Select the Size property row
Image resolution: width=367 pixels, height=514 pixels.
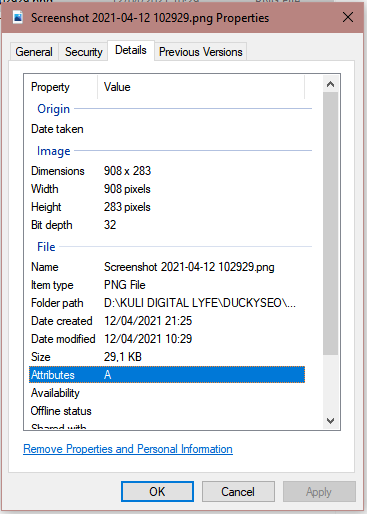point(167,357)
